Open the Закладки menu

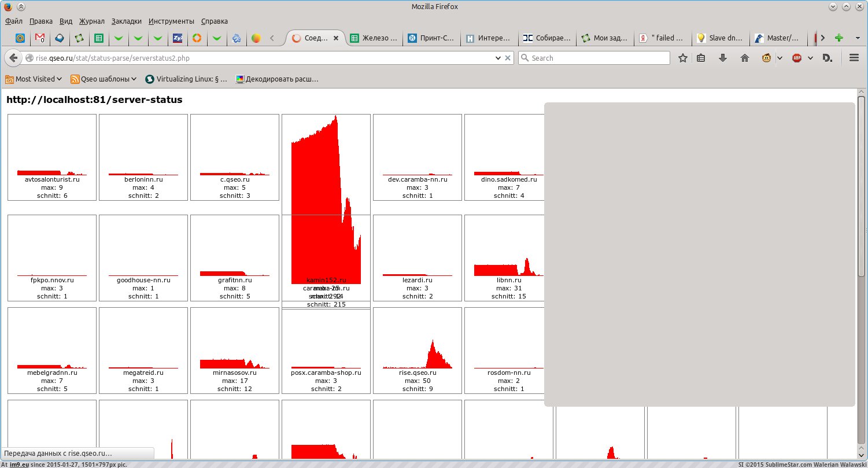(126, 21)
